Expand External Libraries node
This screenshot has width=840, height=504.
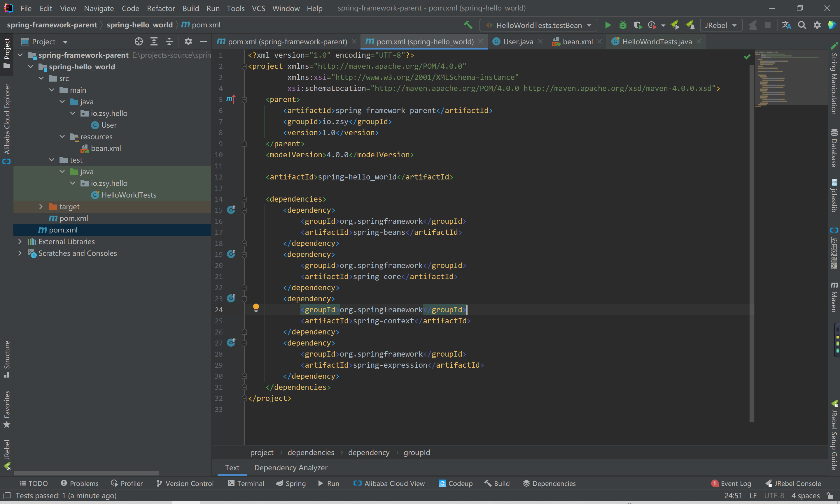point(20,242)
